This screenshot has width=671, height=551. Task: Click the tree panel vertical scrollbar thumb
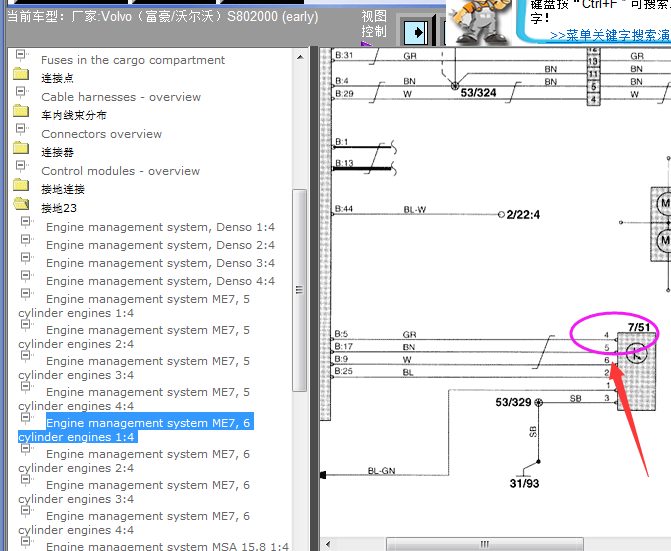click(x=300, y=290)
